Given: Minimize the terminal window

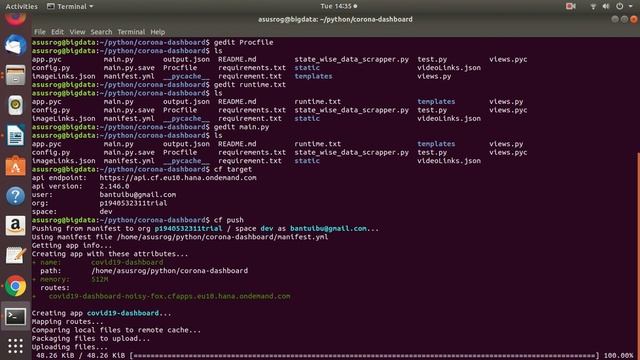Looking at the screenshot, I should [615, 19].
